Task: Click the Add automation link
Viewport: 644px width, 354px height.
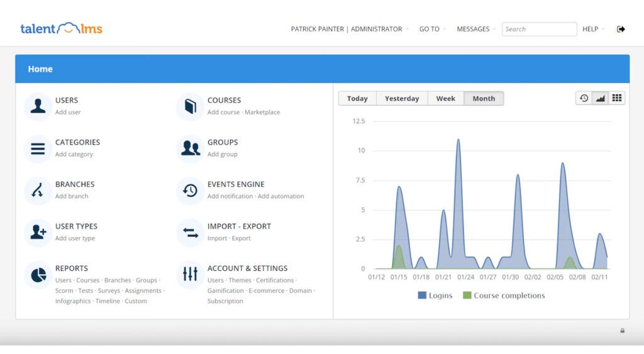Action: pyautogui.click(x=281, y=196)
